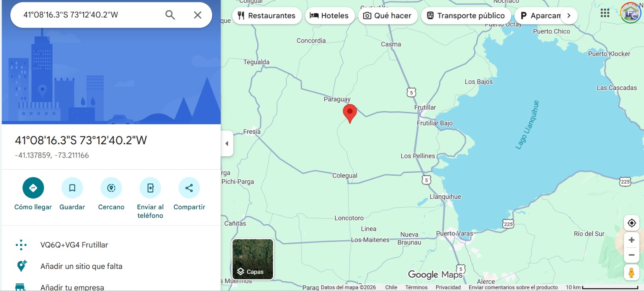Filter by Hoteles
This screenshot has height=291, width=644.
pyautogui.click(x=330, y=16)
